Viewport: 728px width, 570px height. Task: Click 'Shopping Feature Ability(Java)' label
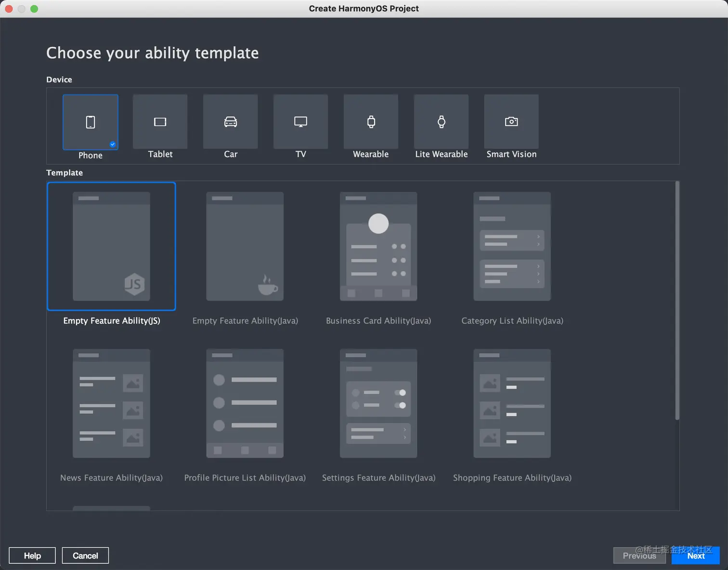[x=512, y=478]
